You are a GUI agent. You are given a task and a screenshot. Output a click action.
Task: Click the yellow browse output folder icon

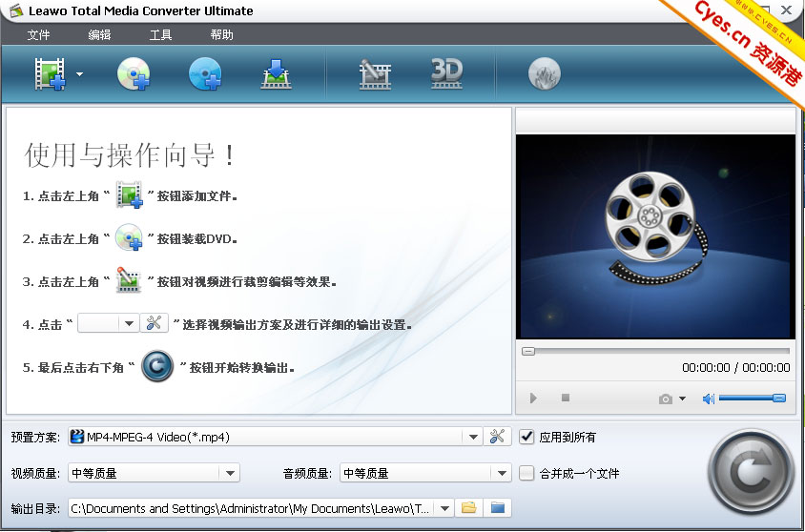click(x=468, y=508)
